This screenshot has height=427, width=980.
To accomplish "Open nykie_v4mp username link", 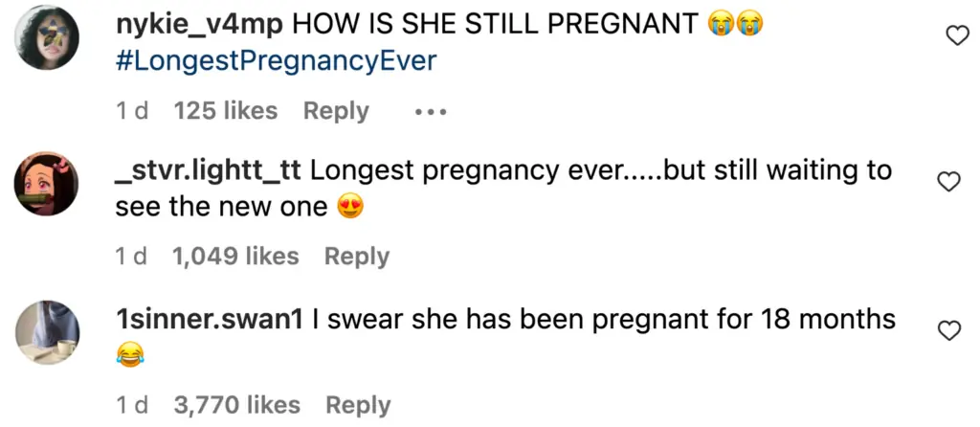I will 199,24.
